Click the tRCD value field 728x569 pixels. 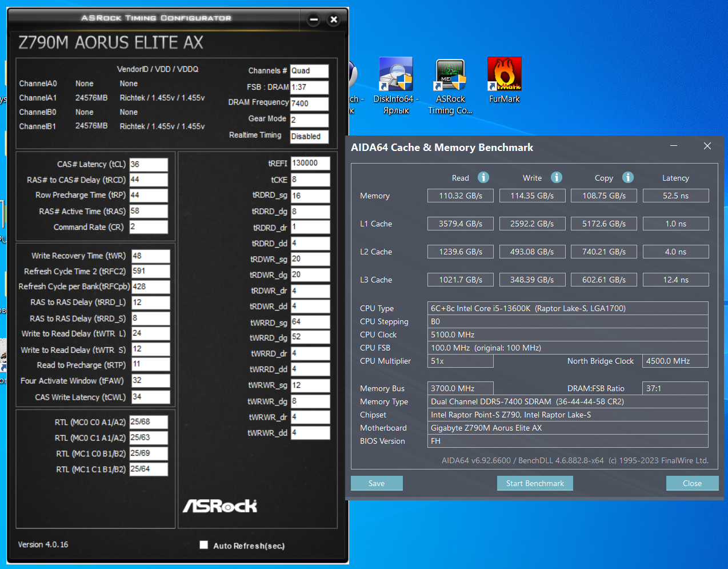tap(149, 180)
